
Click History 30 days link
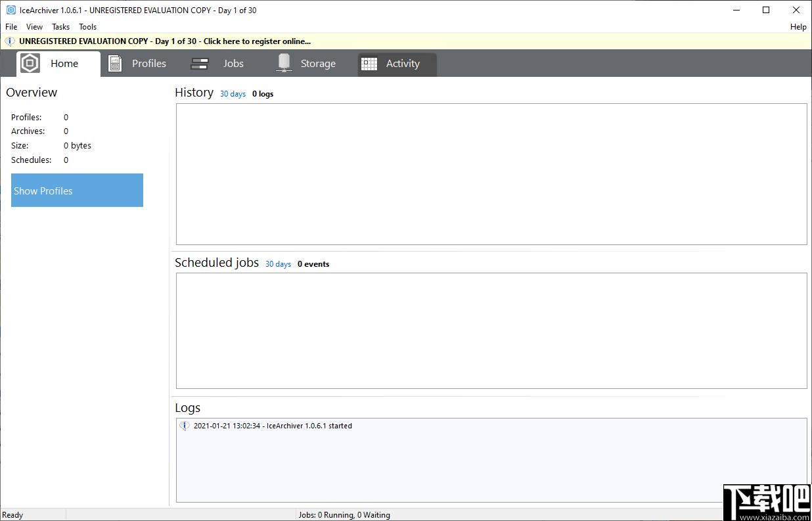coord(233,94)
